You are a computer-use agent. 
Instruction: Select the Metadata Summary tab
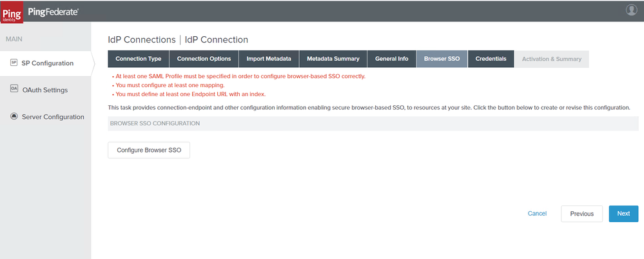pyautogui.click(x=333, y=59)
